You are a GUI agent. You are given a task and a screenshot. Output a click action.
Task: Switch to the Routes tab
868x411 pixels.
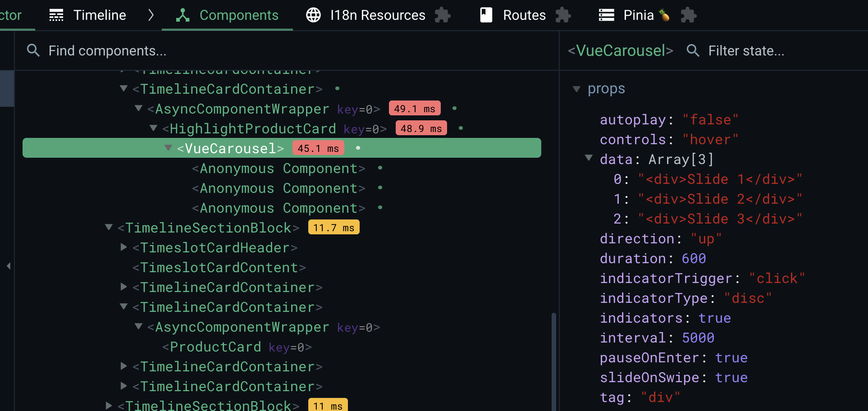[524, 15]
